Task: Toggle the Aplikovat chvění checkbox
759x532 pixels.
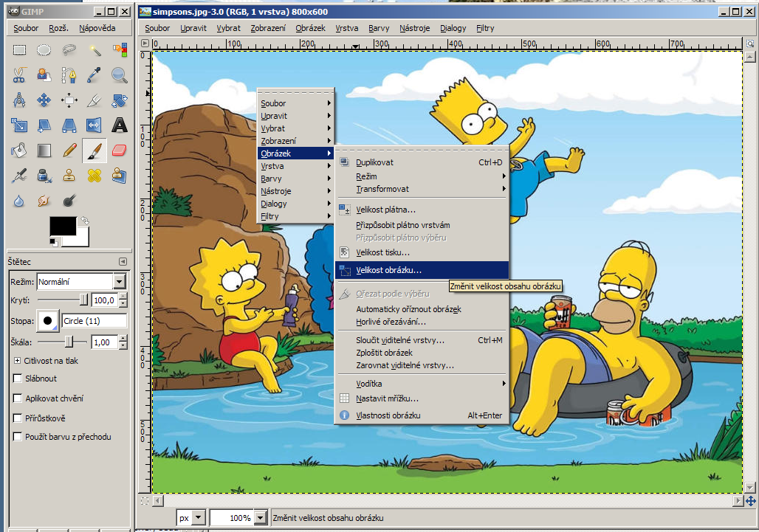Action: coord(18,398)
